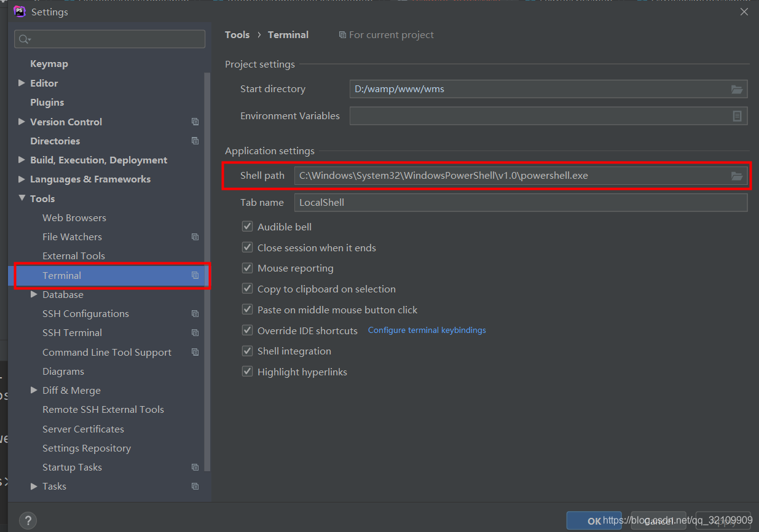The width and height of the screenshot is (759, 532).
Task: Disable Close session when it ends
Action: [x=247, y=248]
